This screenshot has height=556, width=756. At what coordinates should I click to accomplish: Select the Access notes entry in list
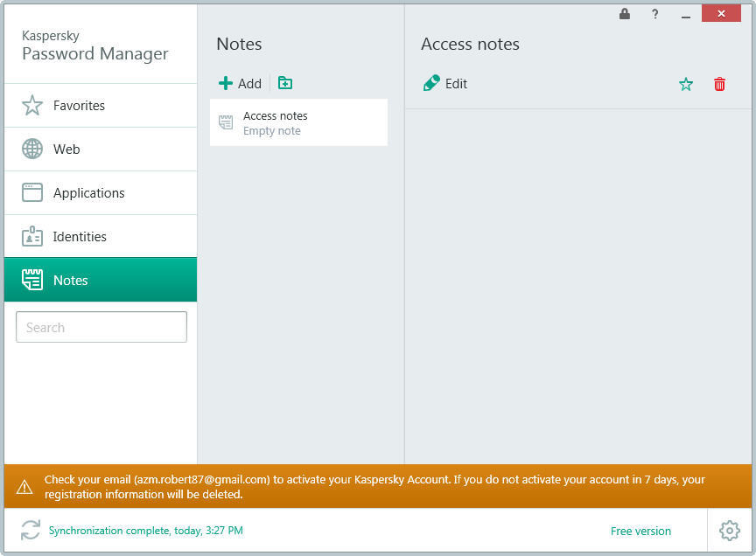[298, 122]
